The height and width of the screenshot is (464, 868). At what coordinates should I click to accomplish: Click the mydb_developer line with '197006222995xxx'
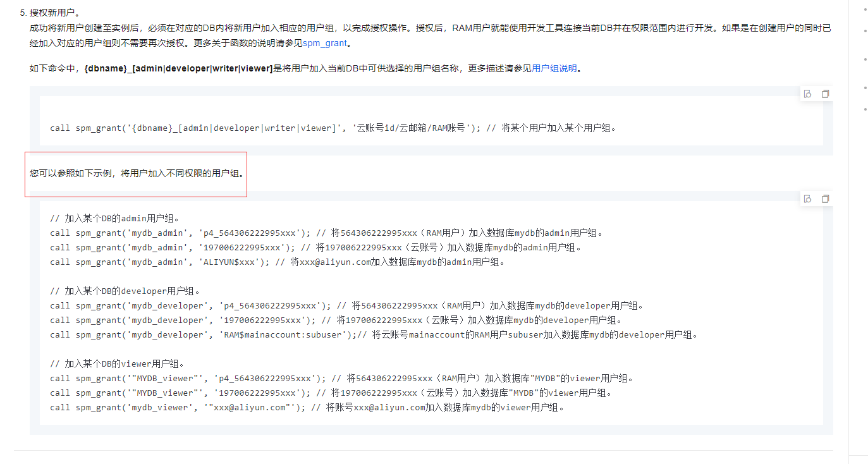click(x=338, y=320)
